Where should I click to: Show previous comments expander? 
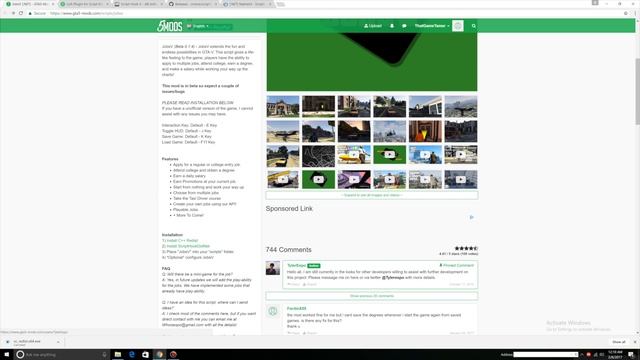click(372, 296)
